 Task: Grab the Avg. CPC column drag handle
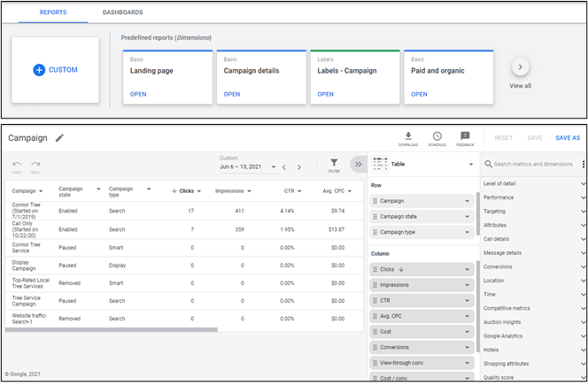(x=375, y=316)
